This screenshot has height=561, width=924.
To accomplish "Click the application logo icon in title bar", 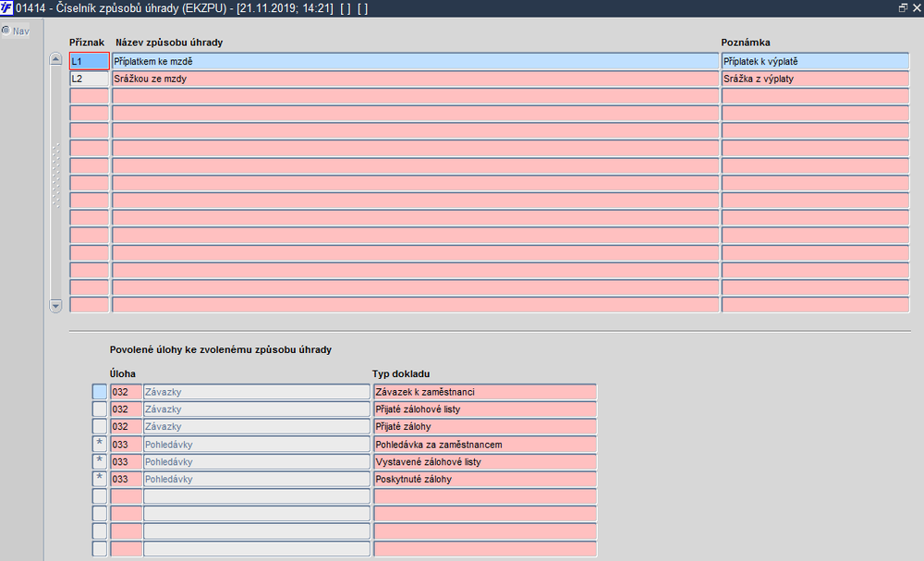I will coord(6,7).
